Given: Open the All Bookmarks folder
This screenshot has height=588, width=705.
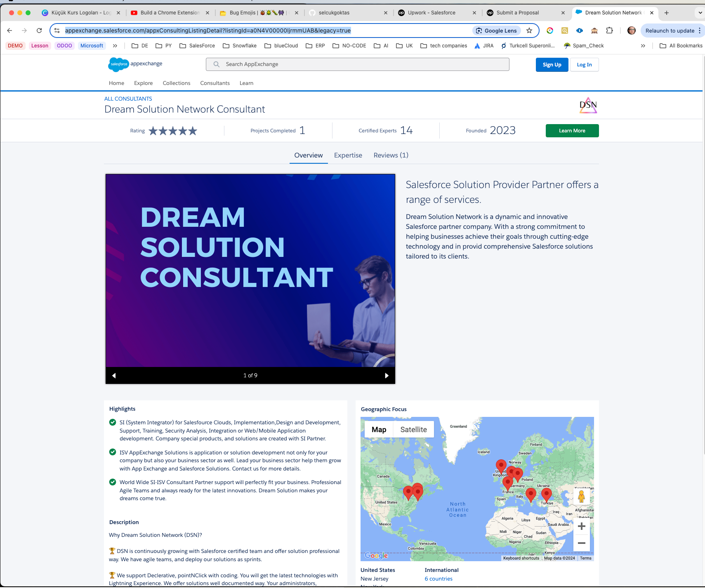Looking at the screenshot, I should 681,46.
